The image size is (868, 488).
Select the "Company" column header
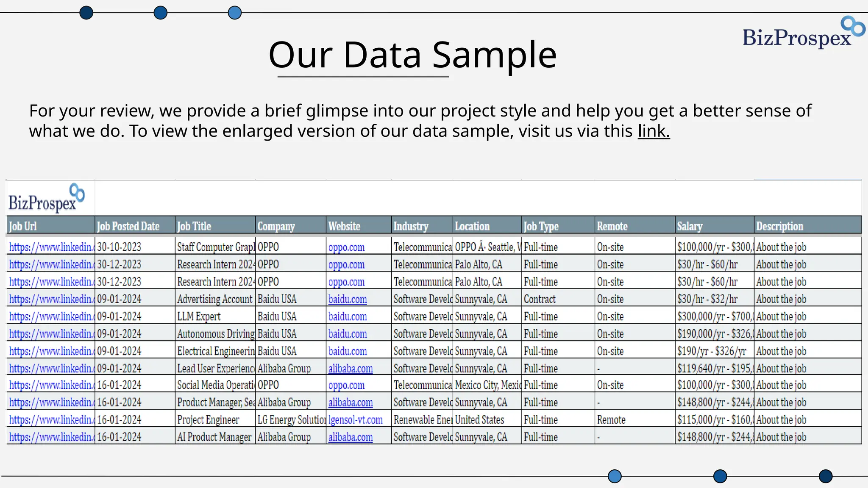click(x=291, y=226)
